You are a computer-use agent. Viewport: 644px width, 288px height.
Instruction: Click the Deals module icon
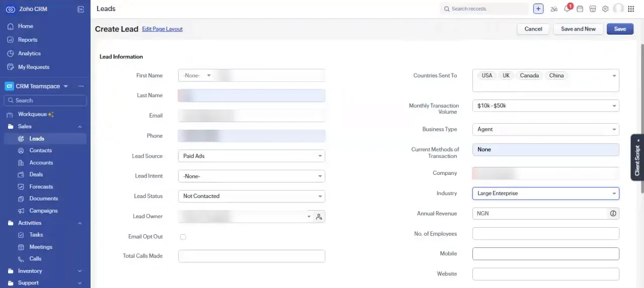click(21, 175)
